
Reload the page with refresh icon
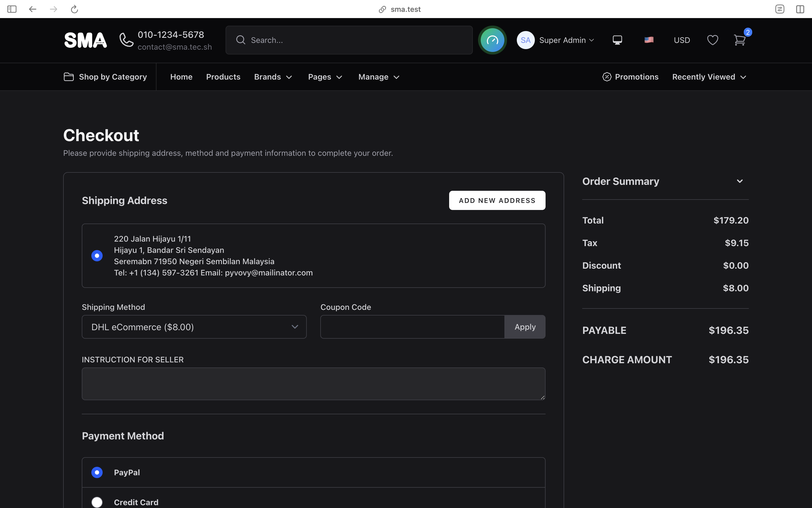74,9
